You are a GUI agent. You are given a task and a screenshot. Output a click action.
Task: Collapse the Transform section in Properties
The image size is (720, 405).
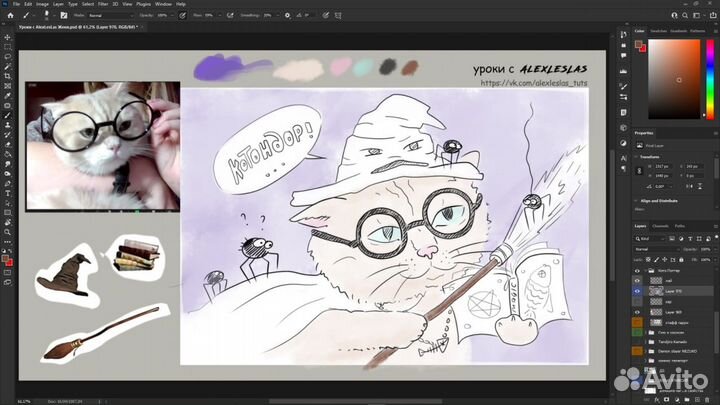[636, 157]
